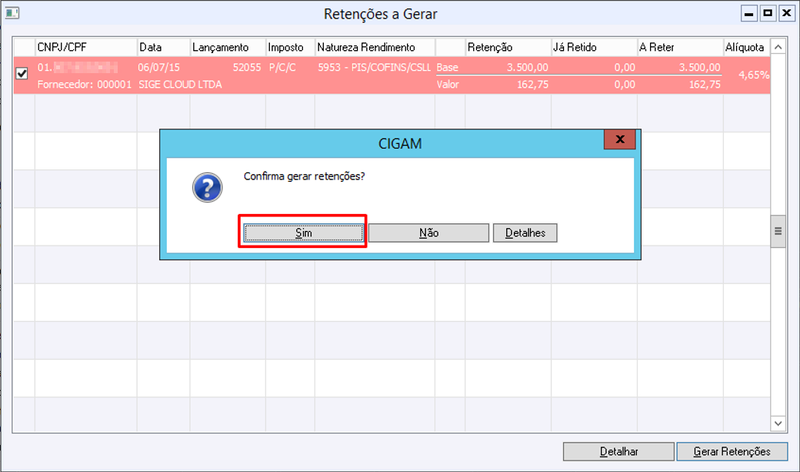Close the Retenções a Gerar window
This screenshot has width=800, height=472.
tap(787, 14)
